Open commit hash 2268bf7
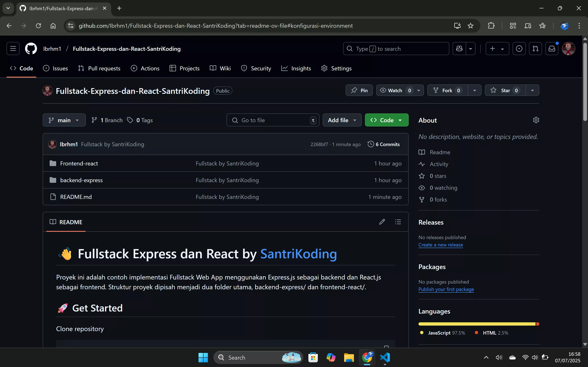Viewport: 588px width, 367px height. tap(319, 144)
